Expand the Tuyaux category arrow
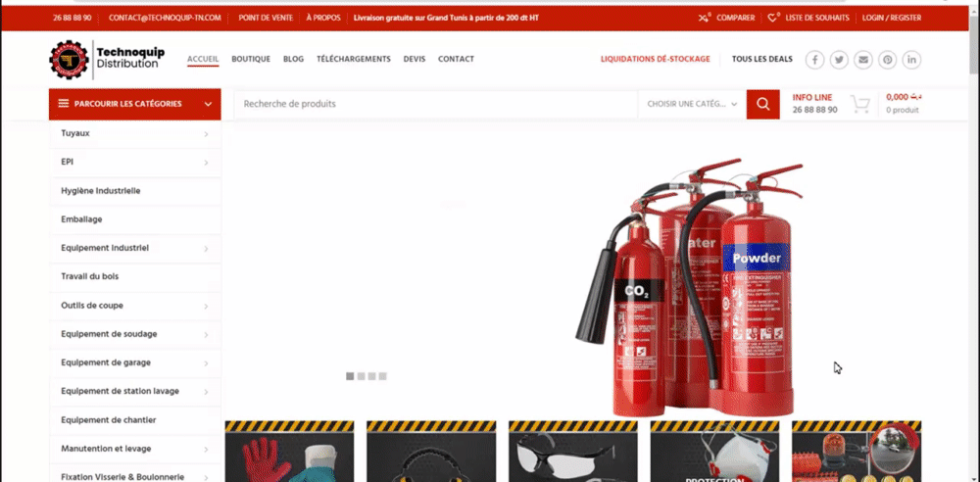The height and width of the screenshot is (482, 980). (206, 134)
